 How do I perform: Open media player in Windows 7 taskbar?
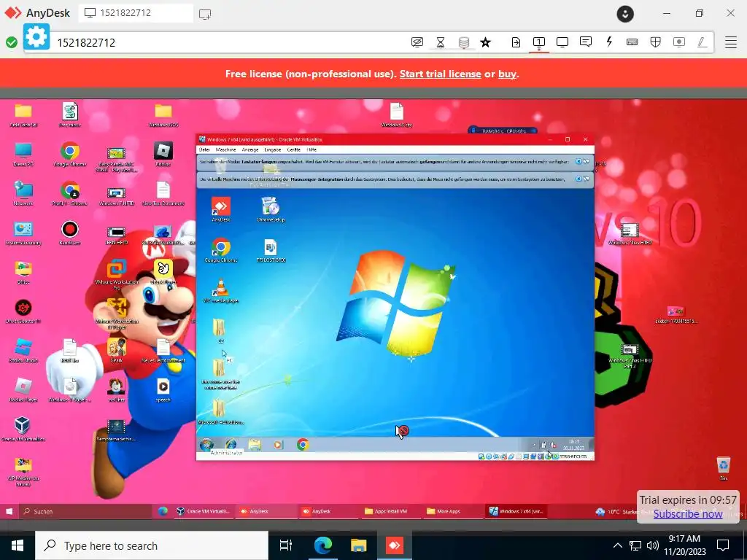pos(278,445)
